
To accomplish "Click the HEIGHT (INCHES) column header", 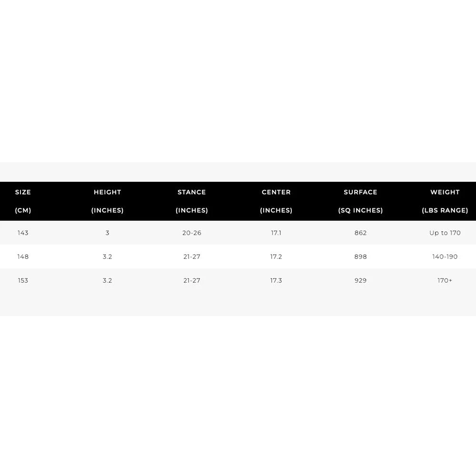I will tap(108, 201).
